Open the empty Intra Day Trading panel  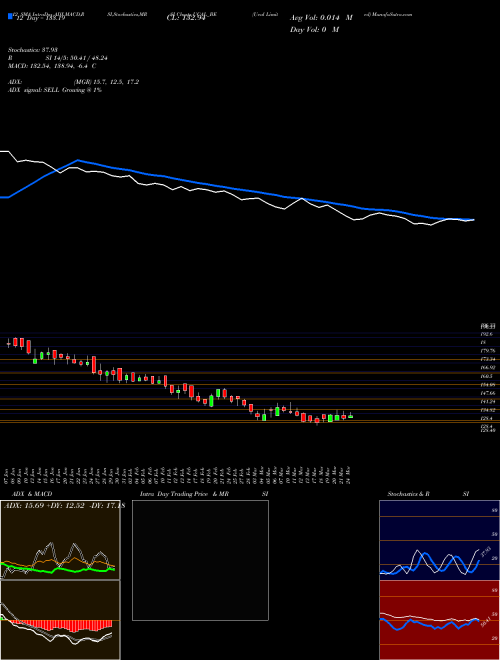point(200,560)
